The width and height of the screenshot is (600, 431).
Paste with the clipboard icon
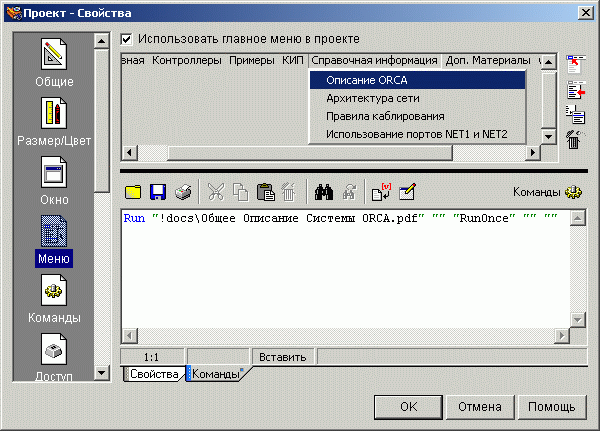click(x=265, y=192)
